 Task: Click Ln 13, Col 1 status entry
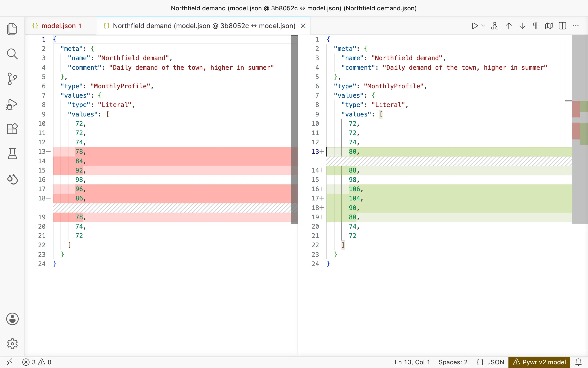(412, 362)
